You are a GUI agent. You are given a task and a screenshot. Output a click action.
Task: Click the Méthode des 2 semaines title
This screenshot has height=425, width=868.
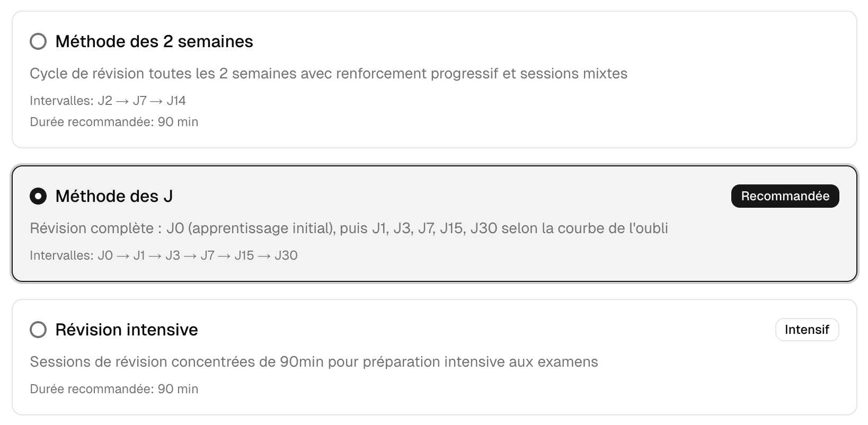tap(154, 41)
